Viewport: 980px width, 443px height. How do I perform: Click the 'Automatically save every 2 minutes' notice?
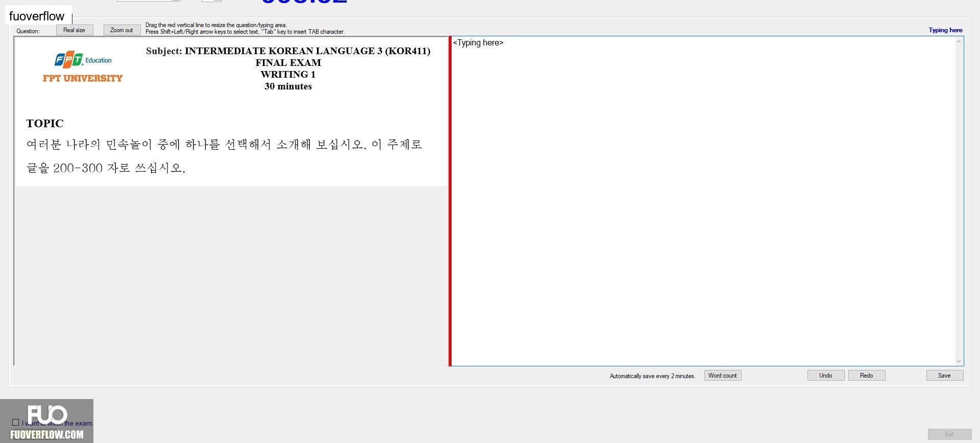click(652, 376)
